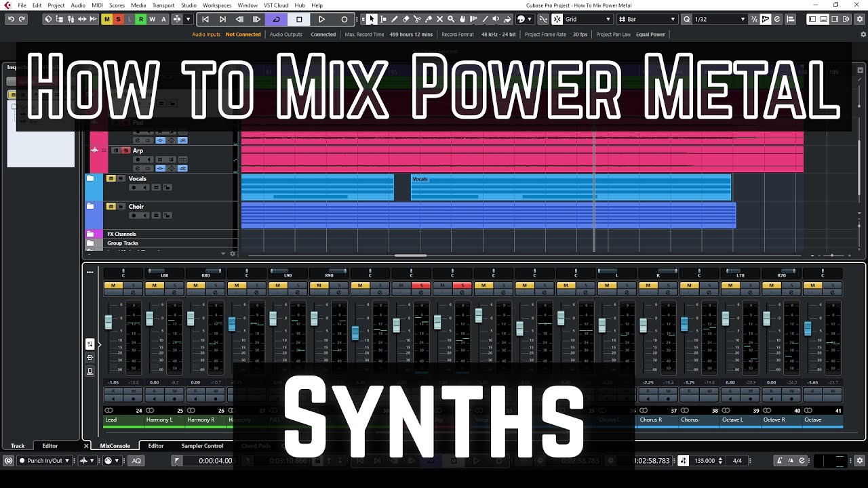Switch to the Track tab in the left zone
The width and height of the screenshot is (868, 488).
pos(18,446)
